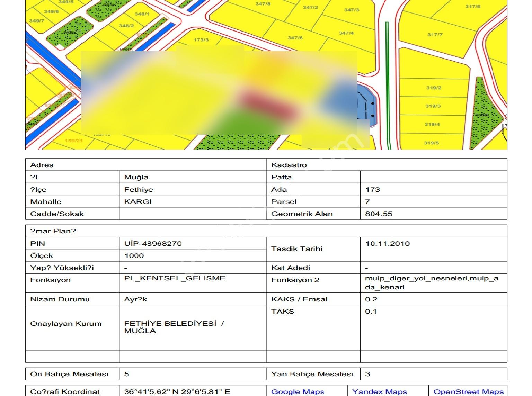Click the Ada value 173
The height and width of the screenshot is (396, 532).
pyautogui.click(x=373, y=190)
